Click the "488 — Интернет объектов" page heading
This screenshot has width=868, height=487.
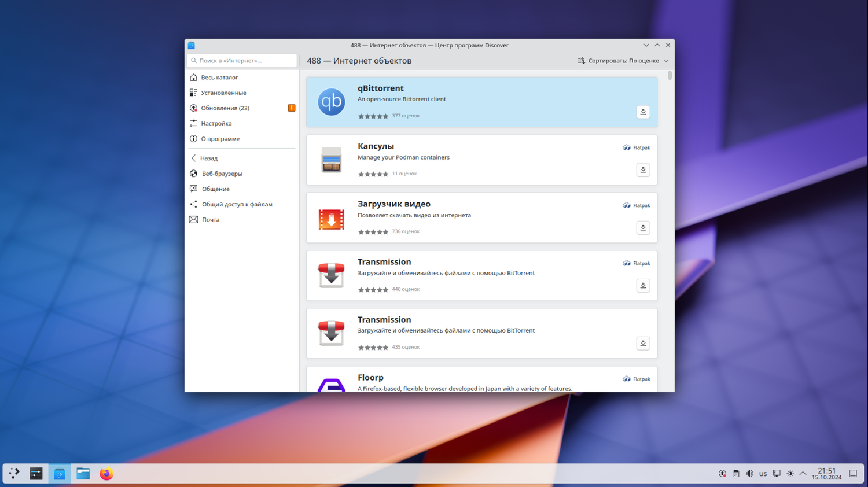359,61
